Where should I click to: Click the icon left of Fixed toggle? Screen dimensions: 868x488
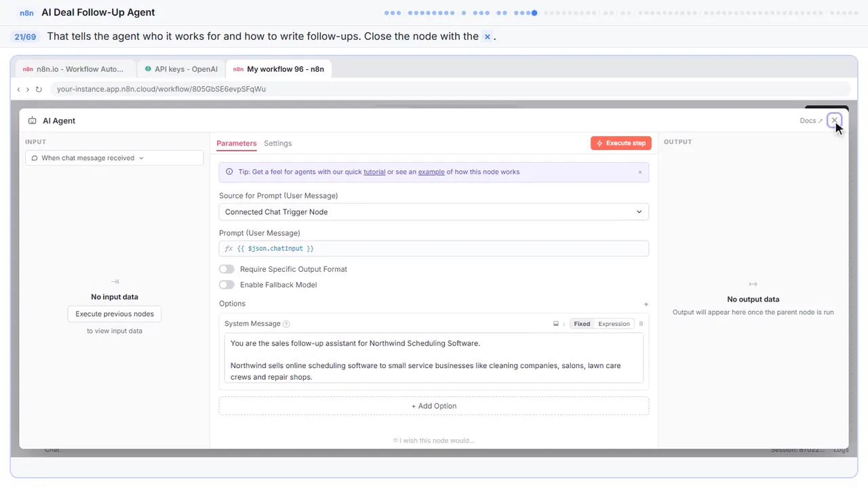tap(556, 324)
